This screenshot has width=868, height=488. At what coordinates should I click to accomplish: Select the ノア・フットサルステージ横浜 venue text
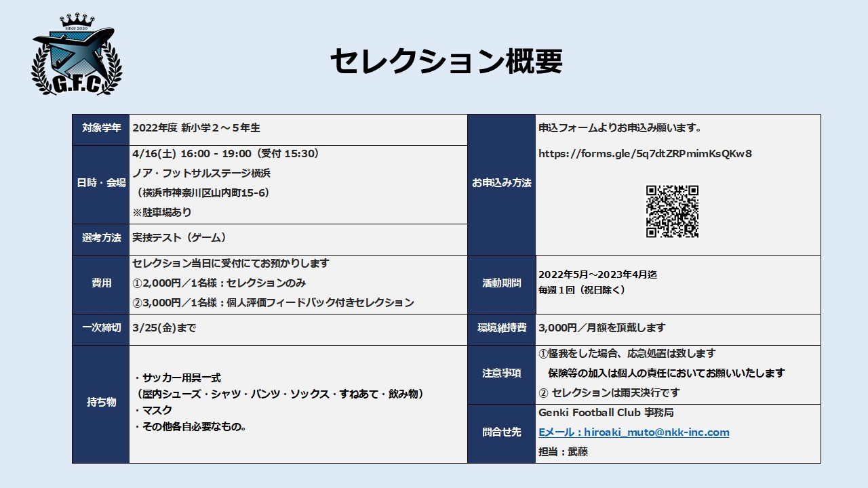pyautogui.click(x=201, y=174)
